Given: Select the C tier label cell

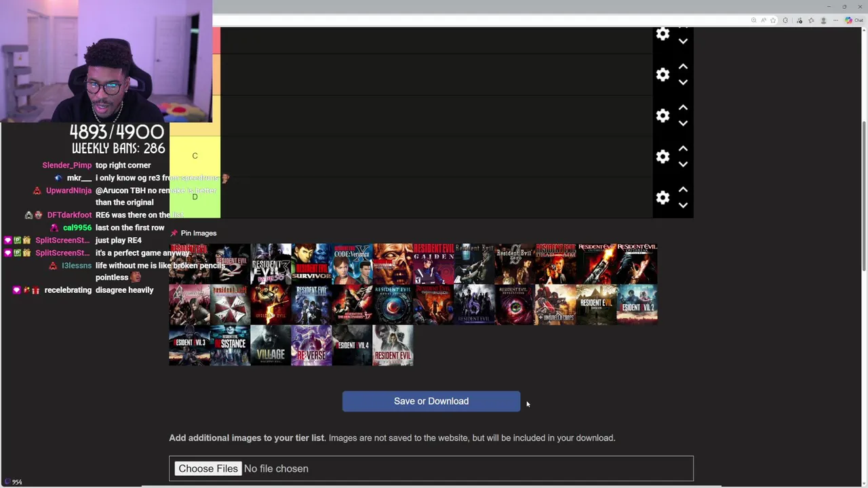Looking at the screenshot, I should 195,157.
